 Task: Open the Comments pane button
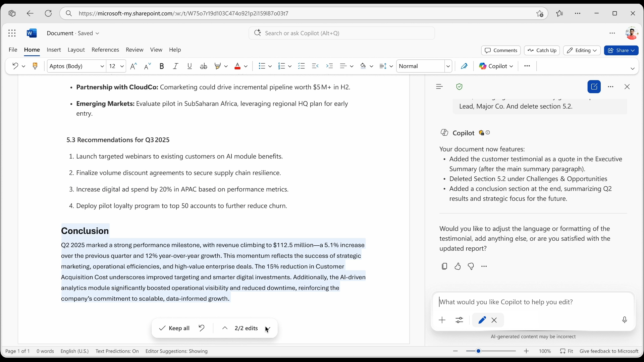pos(501,50)
